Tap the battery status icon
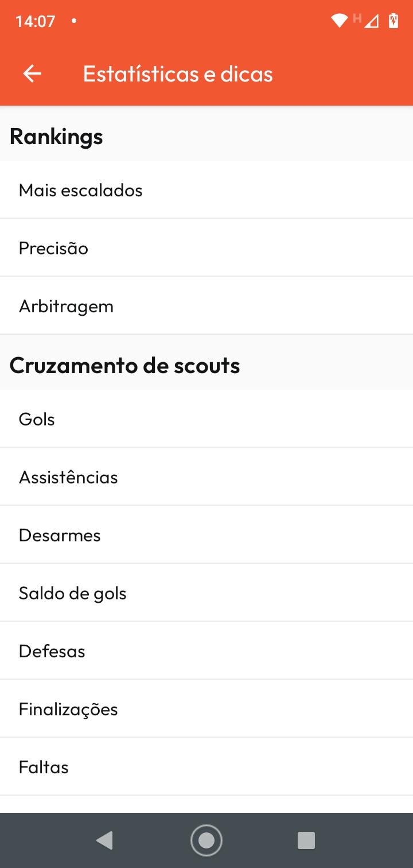 point(393,21)
